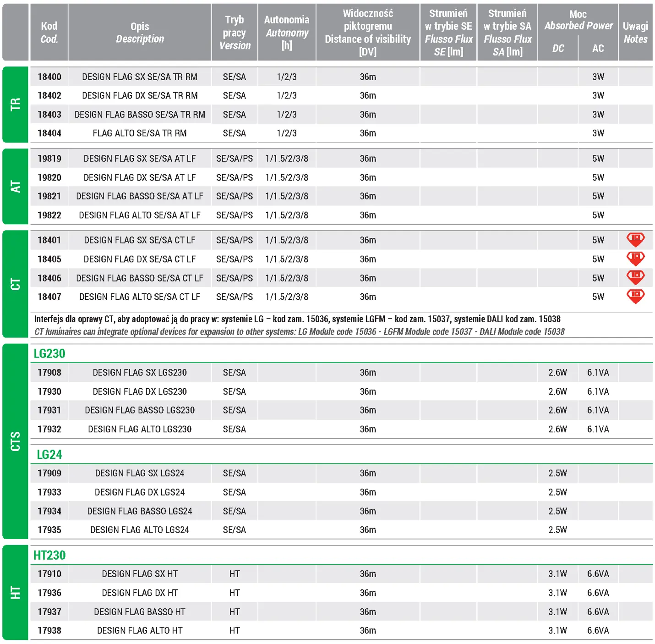Click the Moc Absorbed Power header
This screenshot has height=644, width=655.
pyautogui.click(x=578, y=20)
